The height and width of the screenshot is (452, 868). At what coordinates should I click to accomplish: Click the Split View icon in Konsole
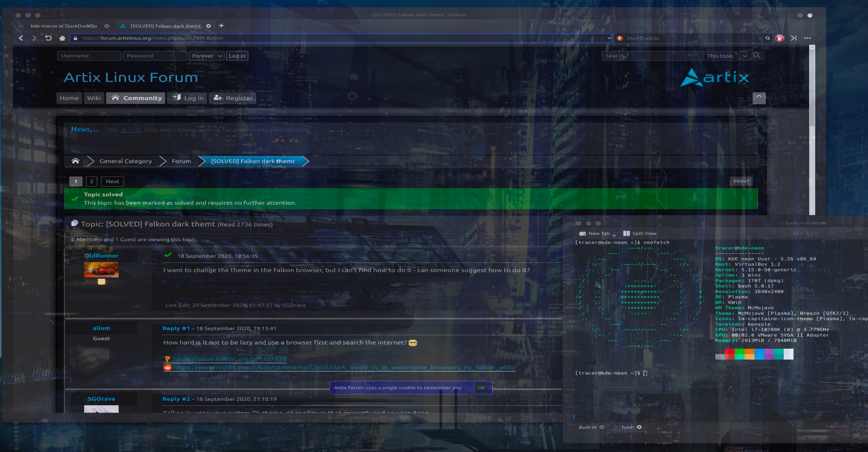626,234
